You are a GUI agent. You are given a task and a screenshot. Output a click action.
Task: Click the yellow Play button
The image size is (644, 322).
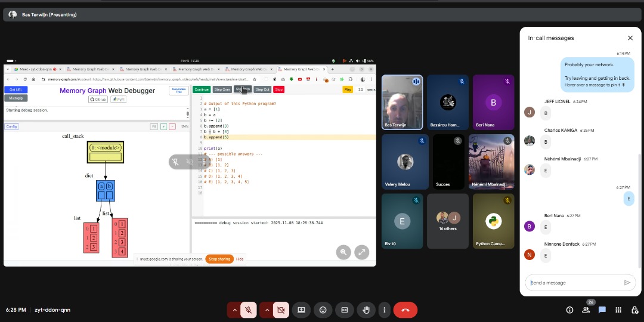point(348,89)
